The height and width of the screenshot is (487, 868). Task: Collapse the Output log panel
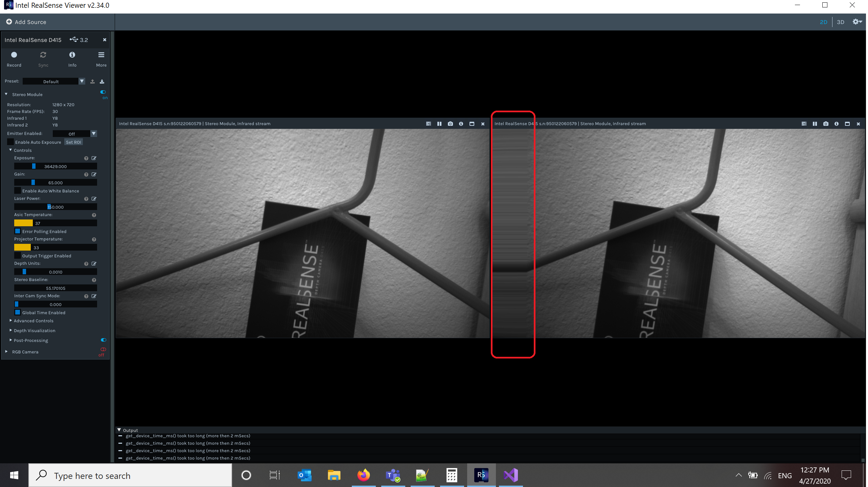[119, 430]
